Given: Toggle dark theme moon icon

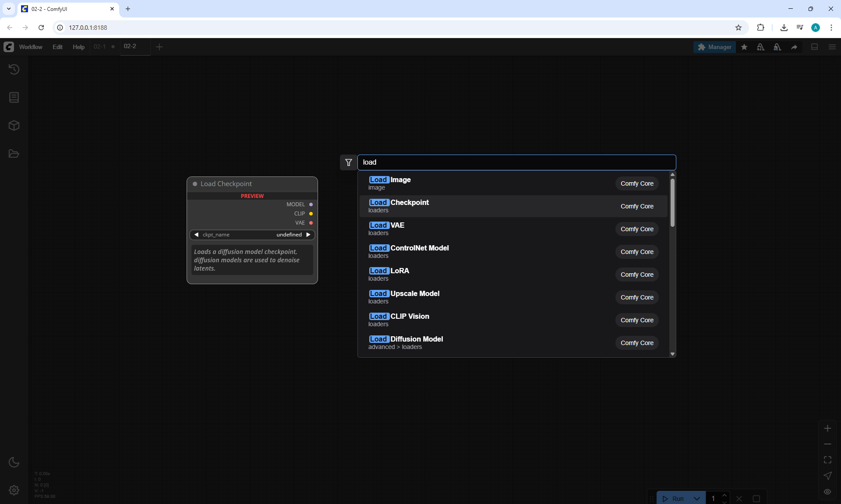Looking at the screenshot, I should coord(14,462).
